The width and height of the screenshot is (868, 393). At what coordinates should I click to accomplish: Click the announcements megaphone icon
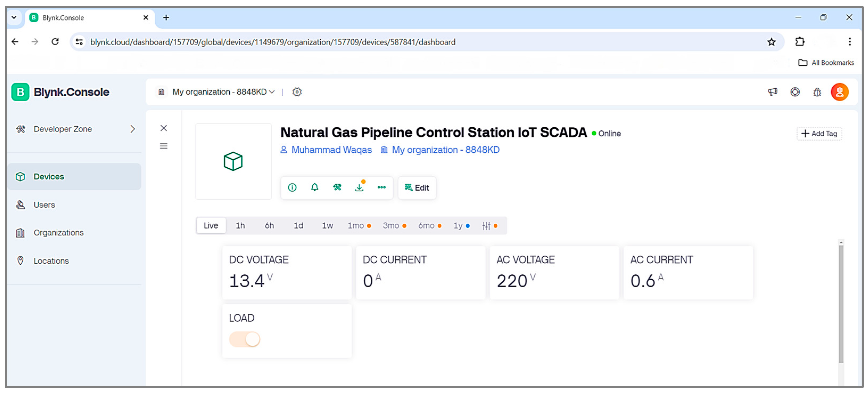pyautogui.click(x=772, y=92)
